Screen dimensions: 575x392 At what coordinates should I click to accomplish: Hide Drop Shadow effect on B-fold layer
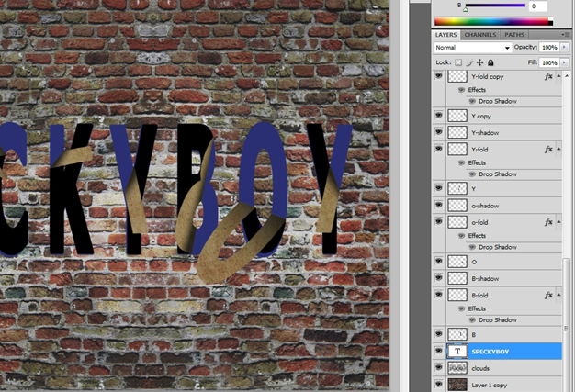tap(472, 319)
